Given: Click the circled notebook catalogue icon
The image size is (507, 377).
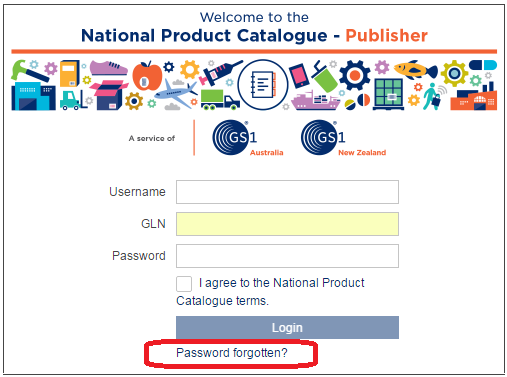Looking at the screenshot, I should (x=263, y=84).
